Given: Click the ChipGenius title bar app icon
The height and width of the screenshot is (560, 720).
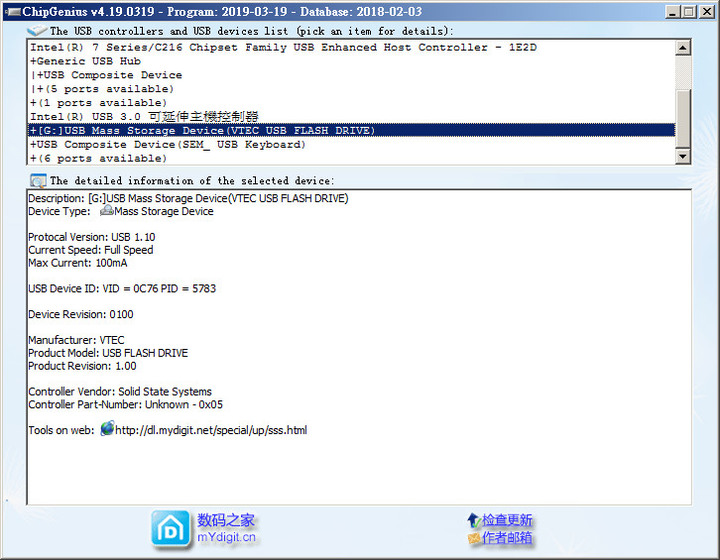Looking at the screenshot, I should pyautogui.click(x=13, y=11).
